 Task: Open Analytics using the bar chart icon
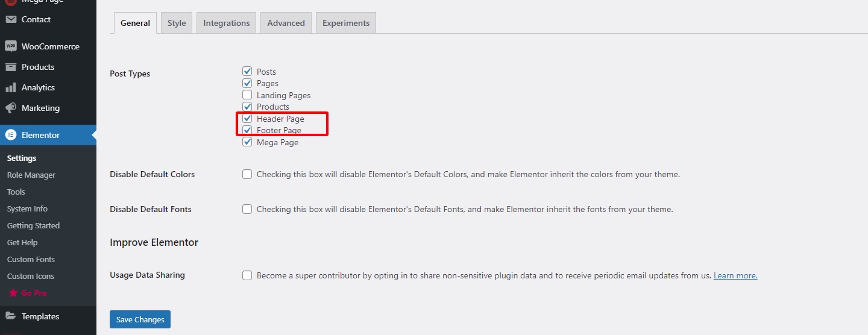pyautogui.click(x=11, y=87)
